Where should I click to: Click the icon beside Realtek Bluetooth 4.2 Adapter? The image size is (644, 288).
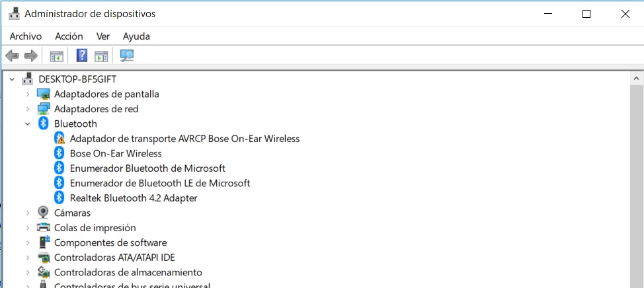[60, 198]
